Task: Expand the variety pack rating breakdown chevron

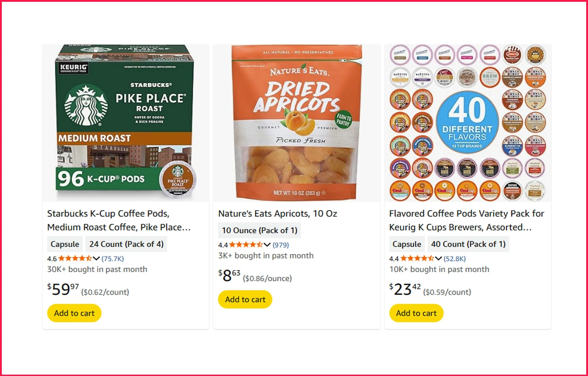Action: point(438,258)
